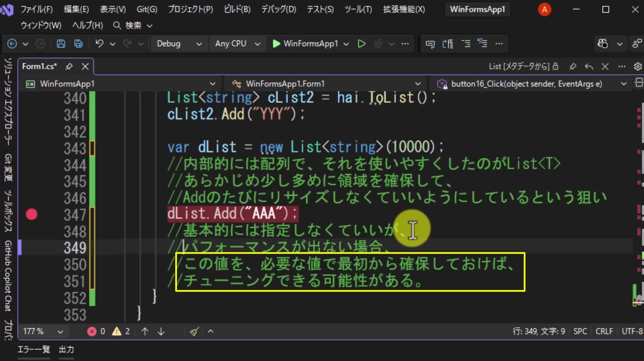Undo the last edit using the toolbar
This screenshot has width=644, height=361.
[99, 44]
